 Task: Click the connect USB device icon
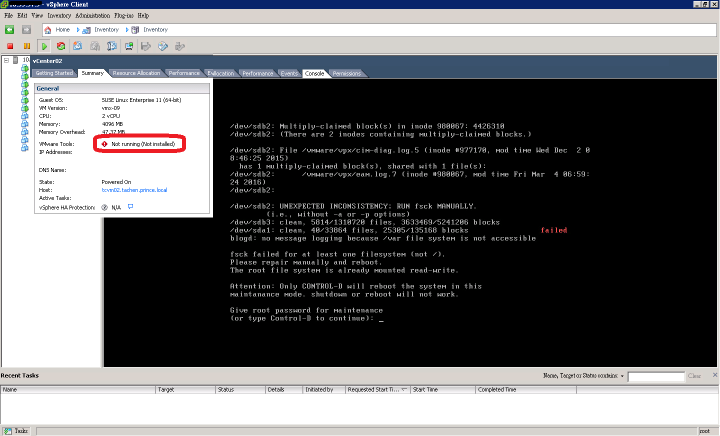pos(180,46)
